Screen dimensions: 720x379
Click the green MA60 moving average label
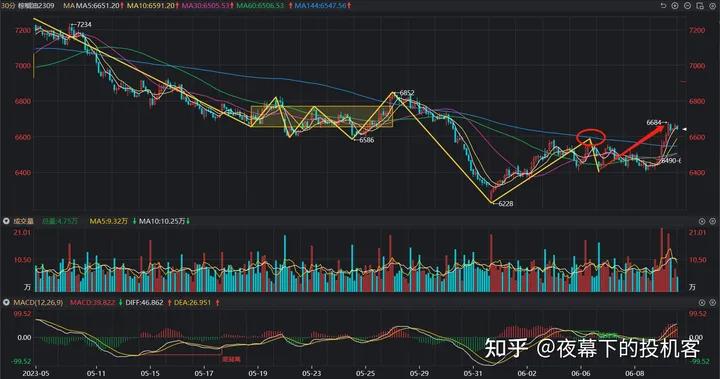[260, 6]
